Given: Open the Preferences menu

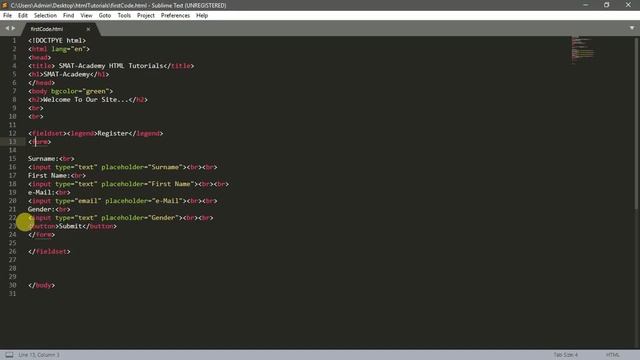Looking at the screenshot, I should (x=175, y=16).
